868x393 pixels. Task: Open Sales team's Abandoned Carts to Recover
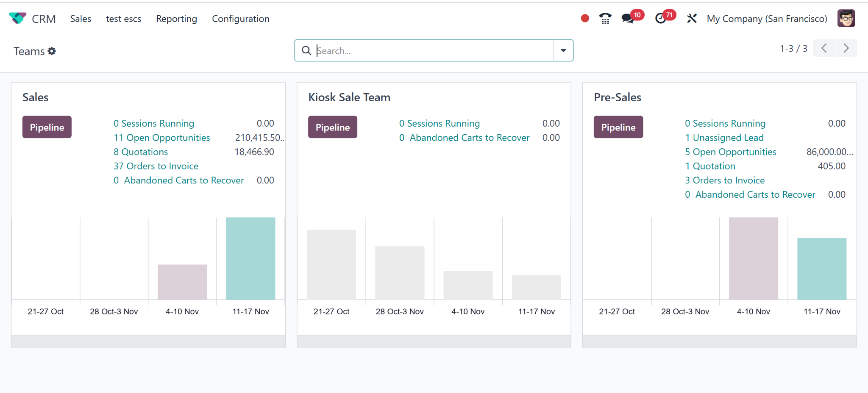(179, 180)
